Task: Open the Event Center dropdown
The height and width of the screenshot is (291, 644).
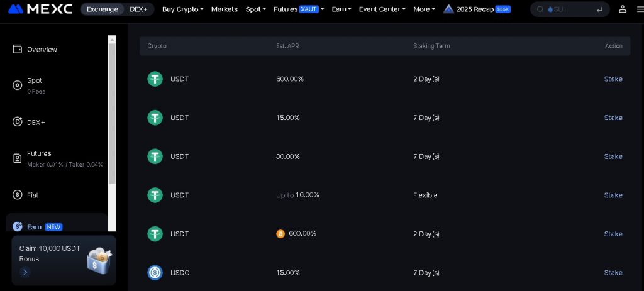Action: tap(382, 9)
